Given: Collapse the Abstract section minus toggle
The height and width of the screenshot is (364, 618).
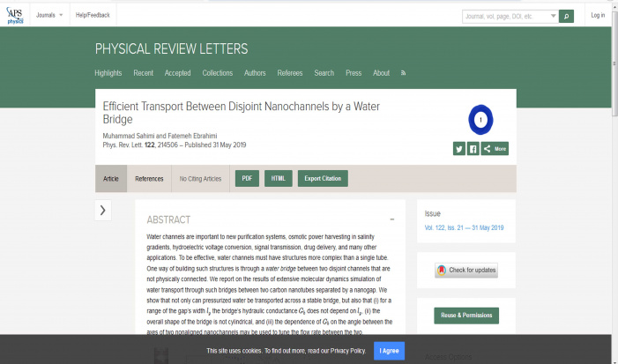Looking at the screenshot, I should 391,219.
